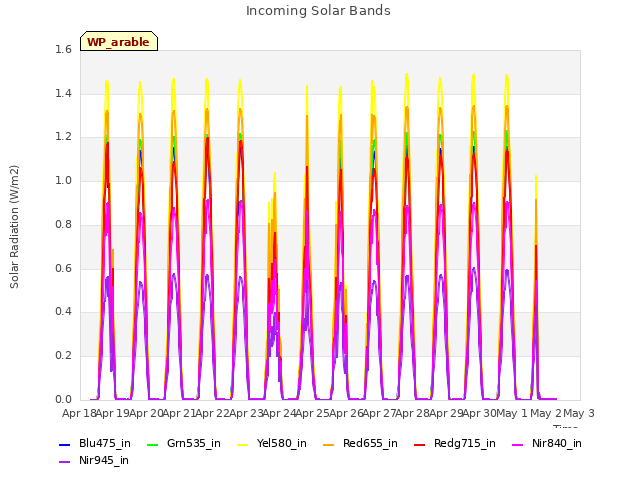Screen dimensions: 640x480
Task: Click the 0.8 y-axis tick label
Action: [63, 224]
